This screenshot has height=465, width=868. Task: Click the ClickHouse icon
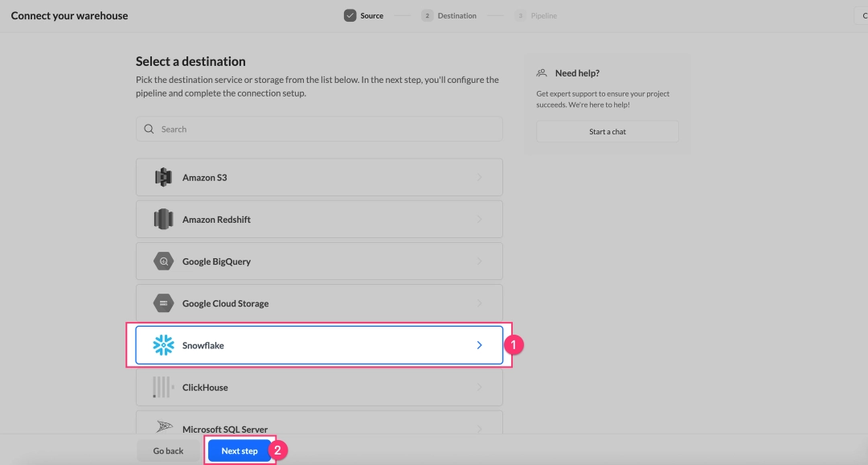[163, 387]
